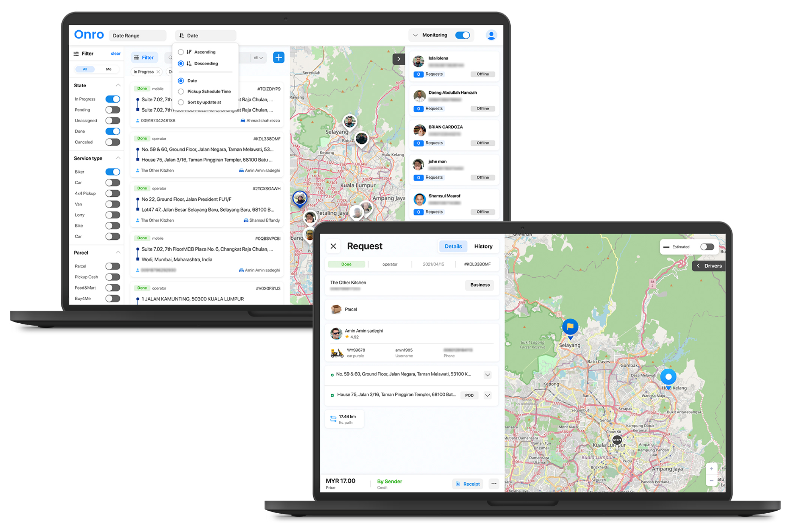Click the blue plus add-order icon

point(278,57)
